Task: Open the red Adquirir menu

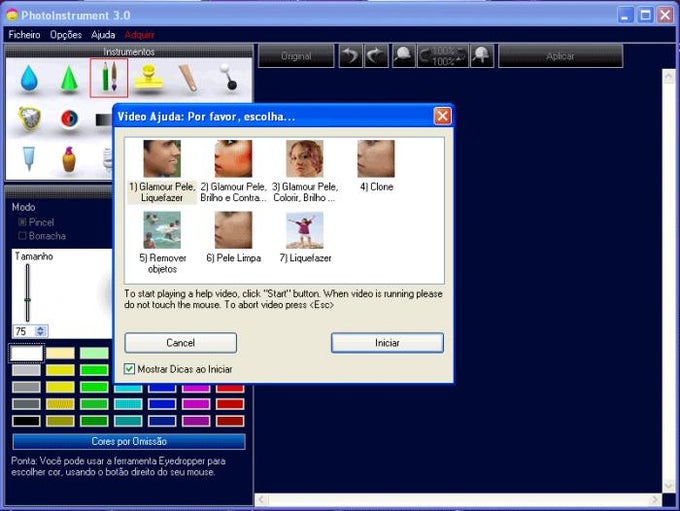Action: tap(139, 35)
